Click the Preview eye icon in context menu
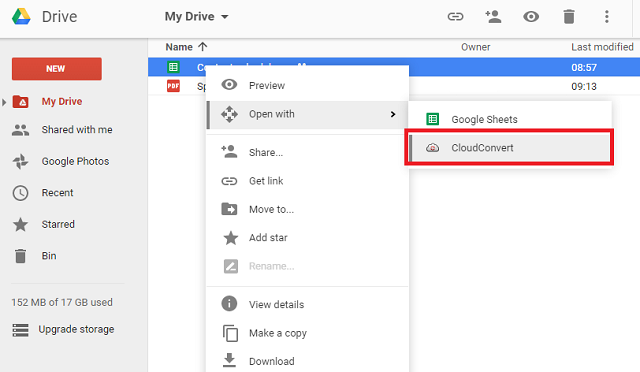Screen dimensions: 640x372 pyautogui.click(x=229, y=85)
